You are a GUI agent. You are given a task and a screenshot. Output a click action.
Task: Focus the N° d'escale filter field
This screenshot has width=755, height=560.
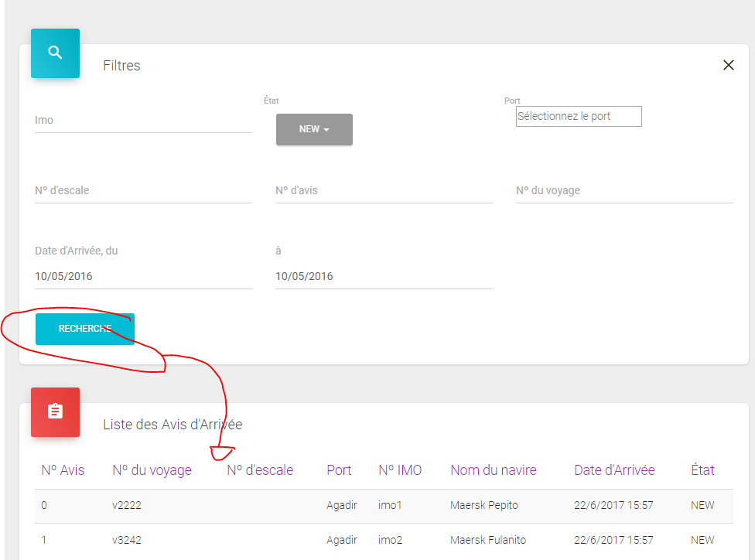point(143,191)
